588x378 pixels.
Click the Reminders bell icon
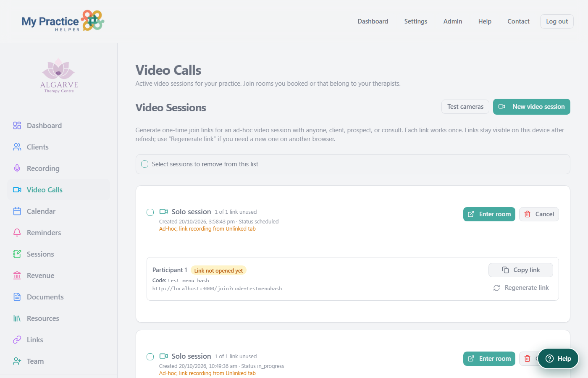pos(17,233)
